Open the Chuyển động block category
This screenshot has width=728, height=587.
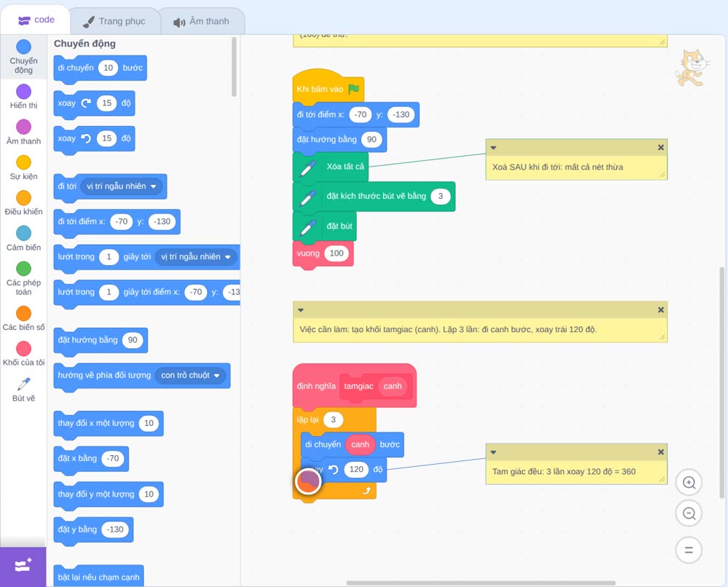click(23, 57)
